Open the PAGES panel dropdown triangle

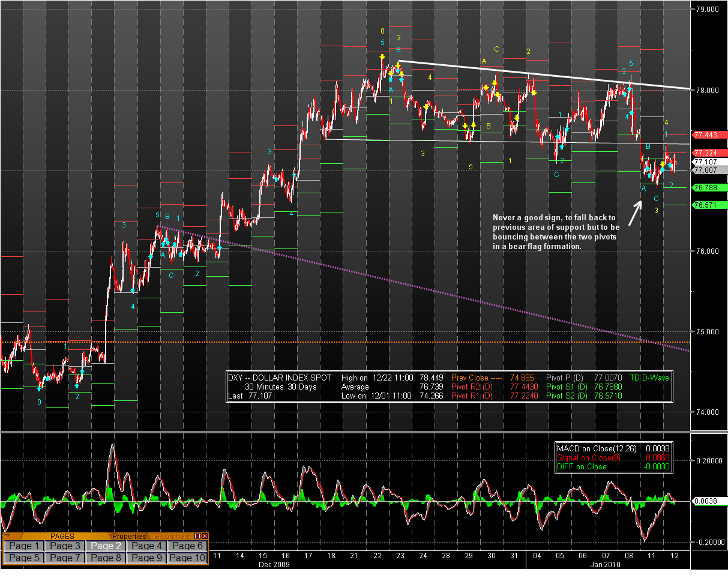(x=7, y=536)
